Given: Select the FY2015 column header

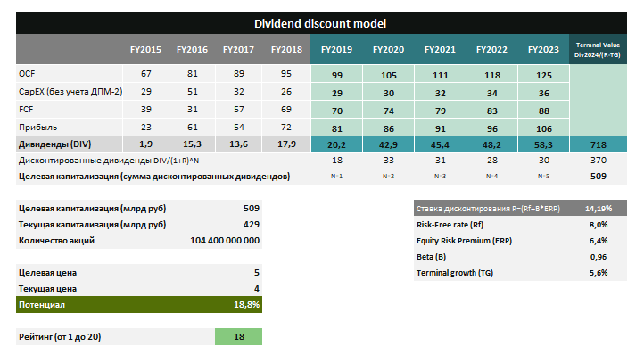Looking at the screenshot, I should coord(144,49).
